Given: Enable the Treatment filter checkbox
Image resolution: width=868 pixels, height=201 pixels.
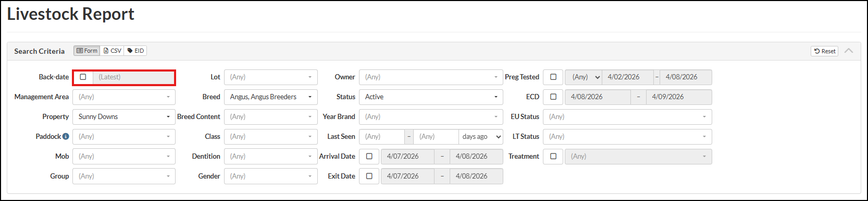Looking at the screenshot, I should (553, 156).
